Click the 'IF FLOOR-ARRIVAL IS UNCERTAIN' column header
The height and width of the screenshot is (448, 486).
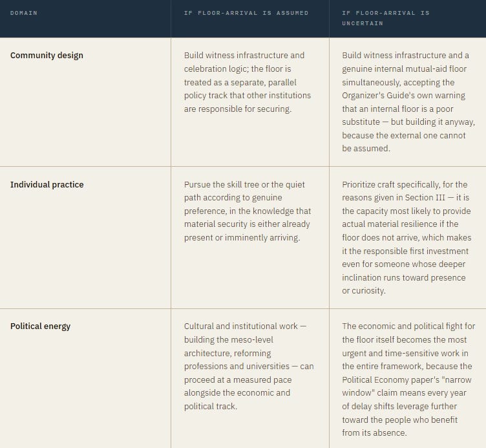tap(386, 18)
